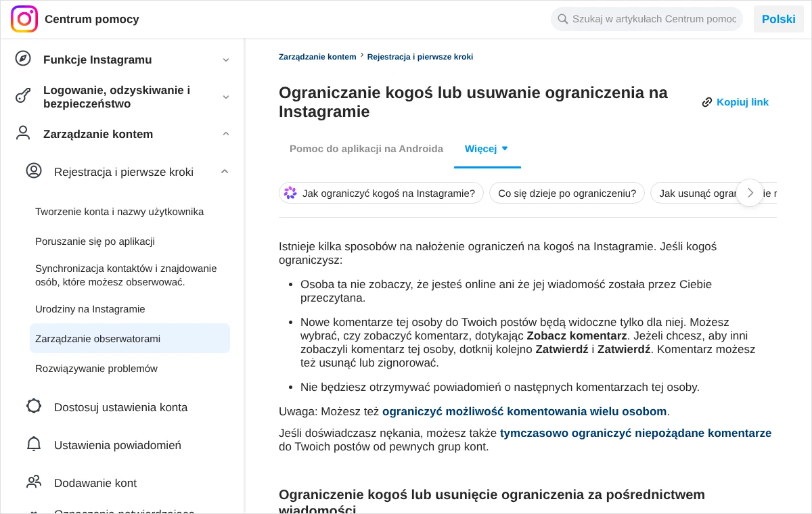The image size is (812, 514).
Task: Open Synchronizacja kontaktów i znajdowanie osób
Action: (x=127, y=275)
